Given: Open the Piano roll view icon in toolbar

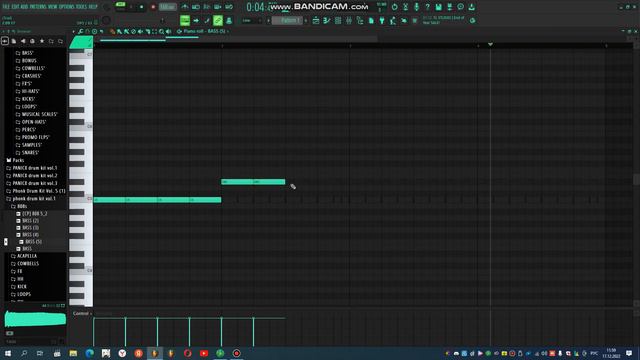Looking at the screenshot, I should coord(327,20).
